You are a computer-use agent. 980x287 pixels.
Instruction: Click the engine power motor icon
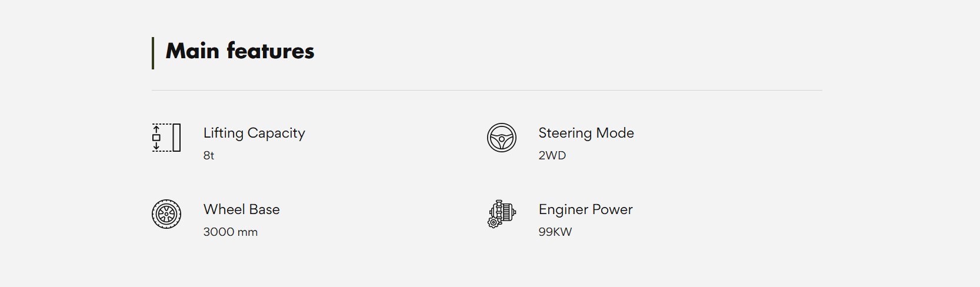pos(502,214)
